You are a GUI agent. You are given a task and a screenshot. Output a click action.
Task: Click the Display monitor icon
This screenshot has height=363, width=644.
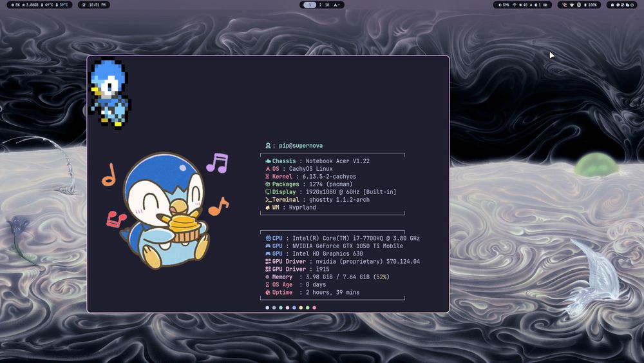268,192
